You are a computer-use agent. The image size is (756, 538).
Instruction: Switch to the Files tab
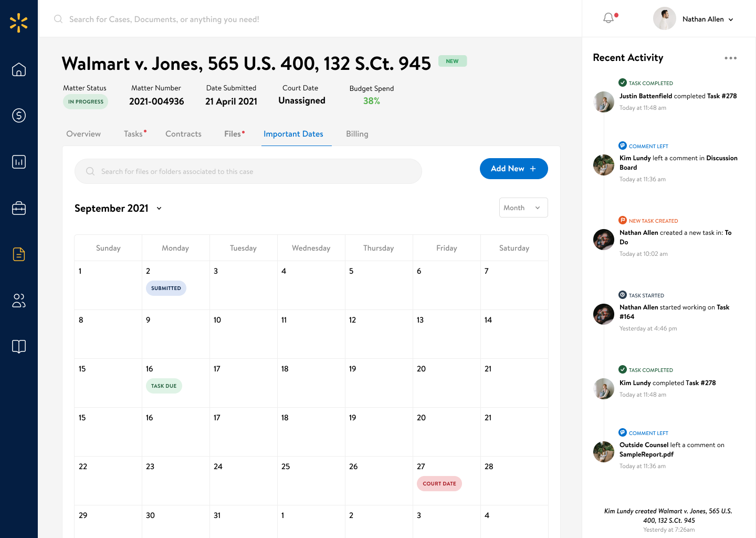(233, 134)
